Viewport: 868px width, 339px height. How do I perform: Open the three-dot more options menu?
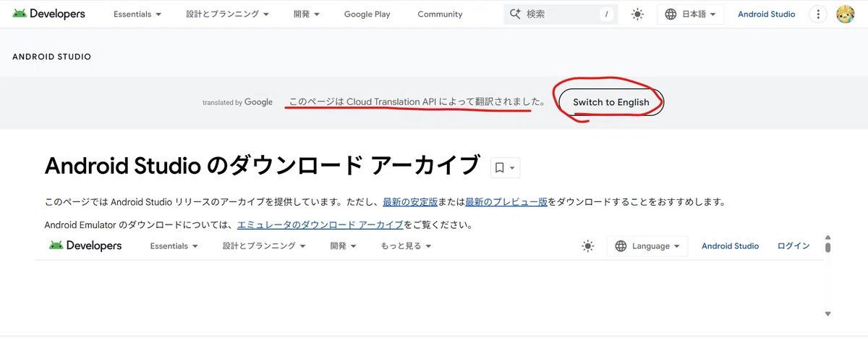tap(818, 14)
